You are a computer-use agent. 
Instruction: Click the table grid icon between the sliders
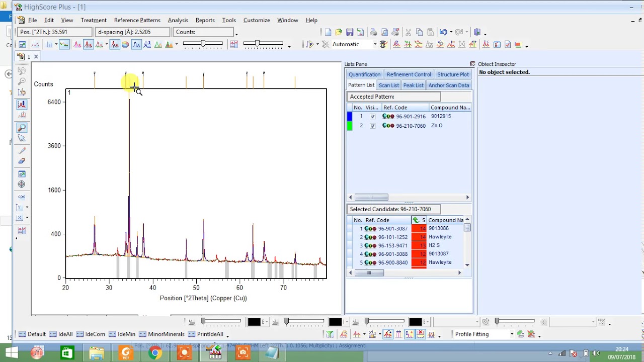coord(234,44)
